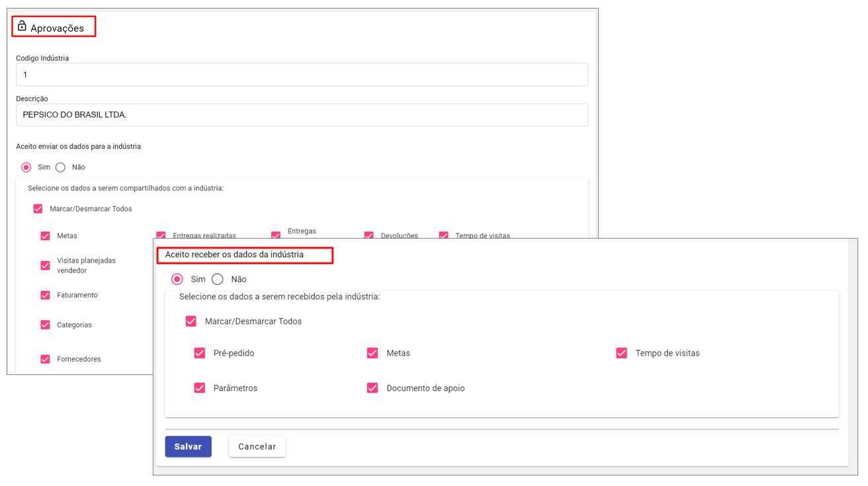Click the Descrição field with PEPSICO text
The height and width of the screenshot is (486, 868).
click(302, 115)
